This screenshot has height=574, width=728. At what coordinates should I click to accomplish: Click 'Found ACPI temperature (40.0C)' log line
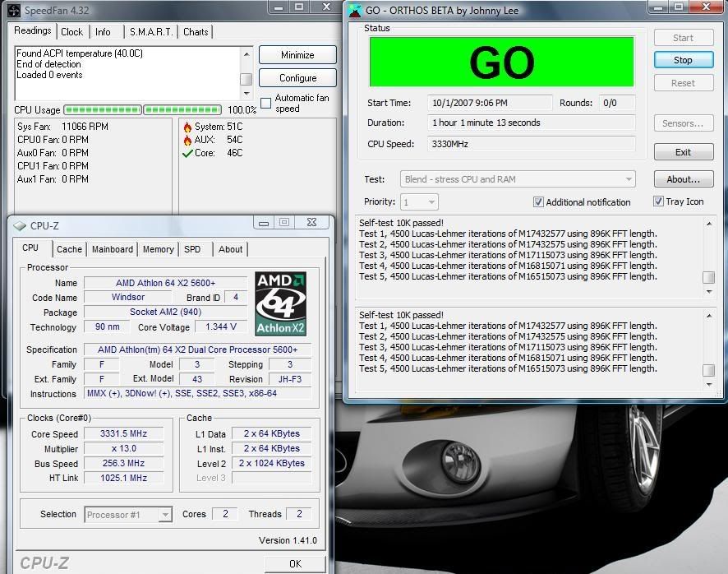pos(80,53)
